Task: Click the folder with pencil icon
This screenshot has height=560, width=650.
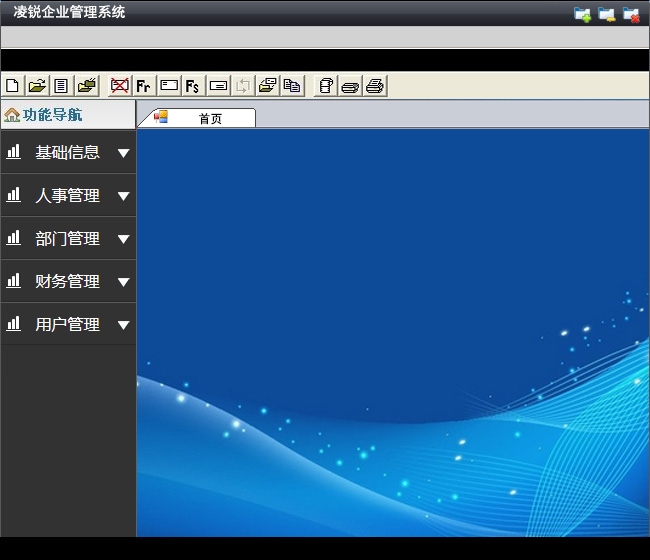Action: click(x=86, y=86)
